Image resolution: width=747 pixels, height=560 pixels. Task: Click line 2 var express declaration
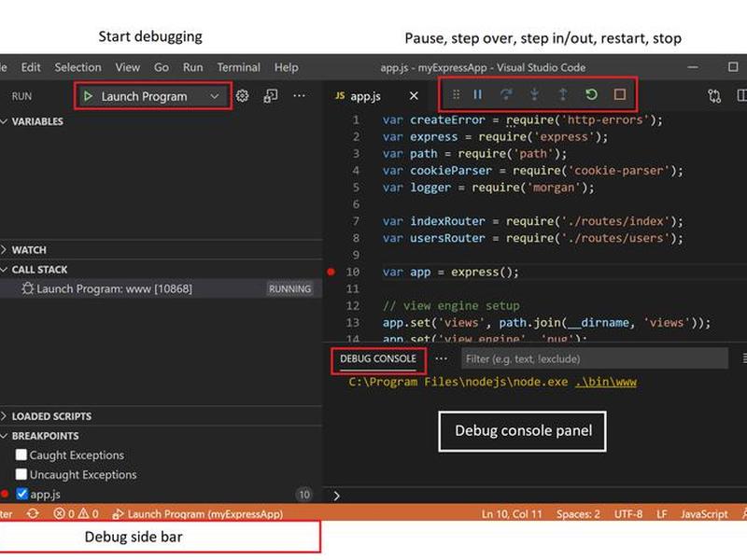495,136
